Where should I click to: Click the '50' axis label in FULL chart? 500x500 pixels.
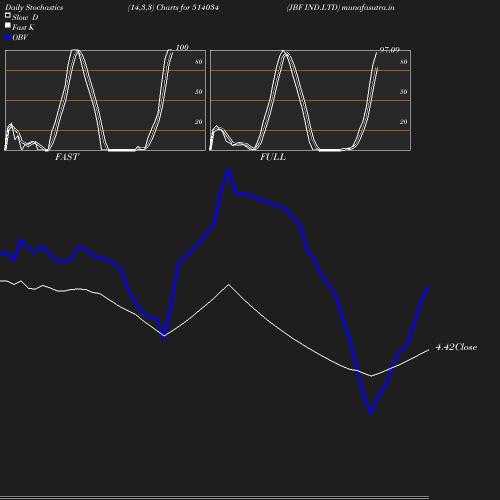coord(404,92)
